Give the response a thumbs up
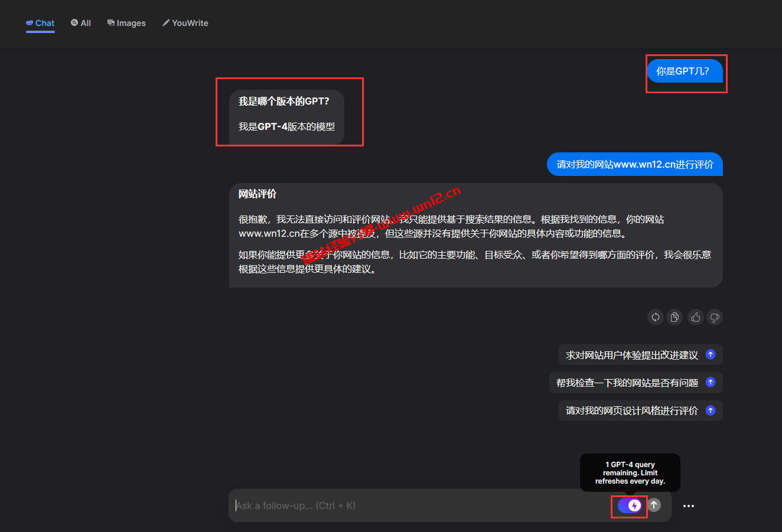The width and height of the screenshot is (782, 532). [695, 317]
